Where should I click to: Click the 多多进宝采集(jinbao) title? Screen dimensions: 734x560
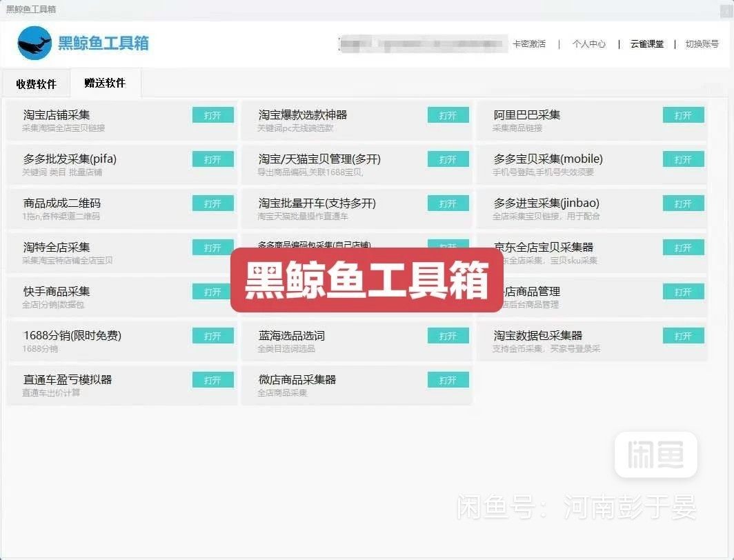click(x=546, y=203)
